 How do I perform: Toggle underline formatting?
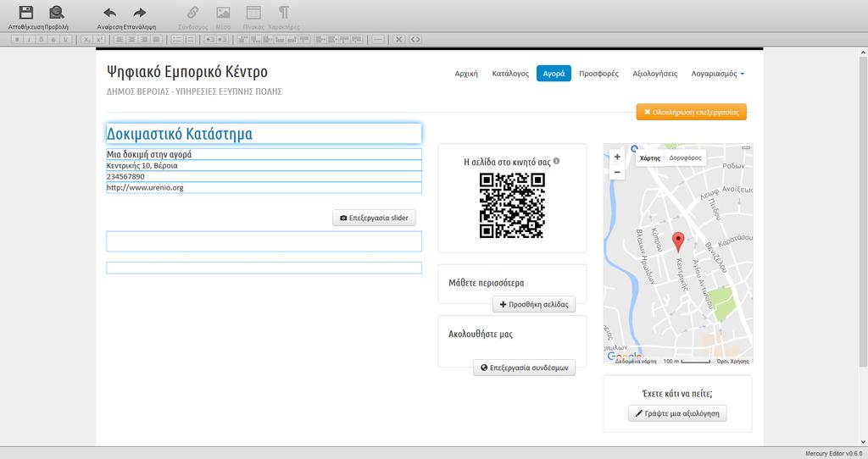click(65, 40)
